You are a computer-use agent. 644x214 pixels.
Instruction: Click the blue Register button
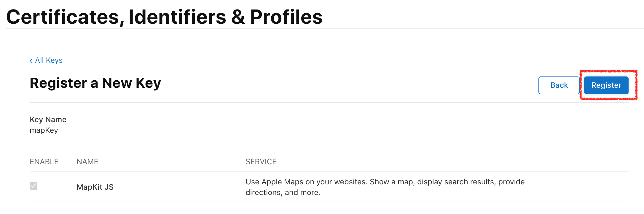[x=606, y=85]
